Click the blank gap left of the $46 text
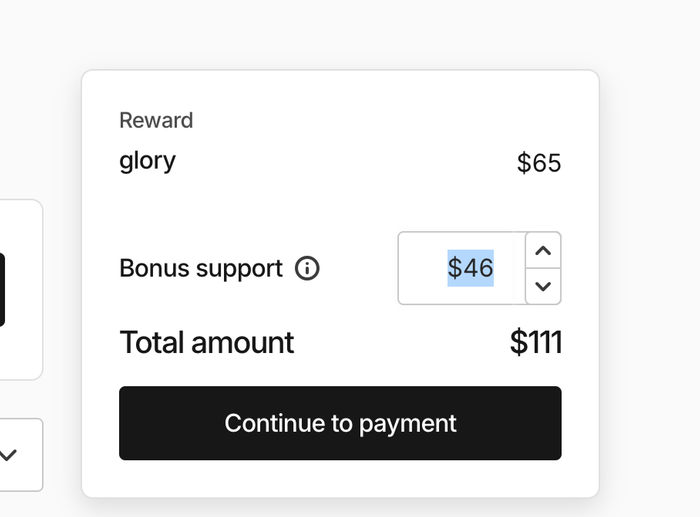Image resolution: width=700 pixels, height=517 pixels. pyautogui.click(x=422, y=268)
